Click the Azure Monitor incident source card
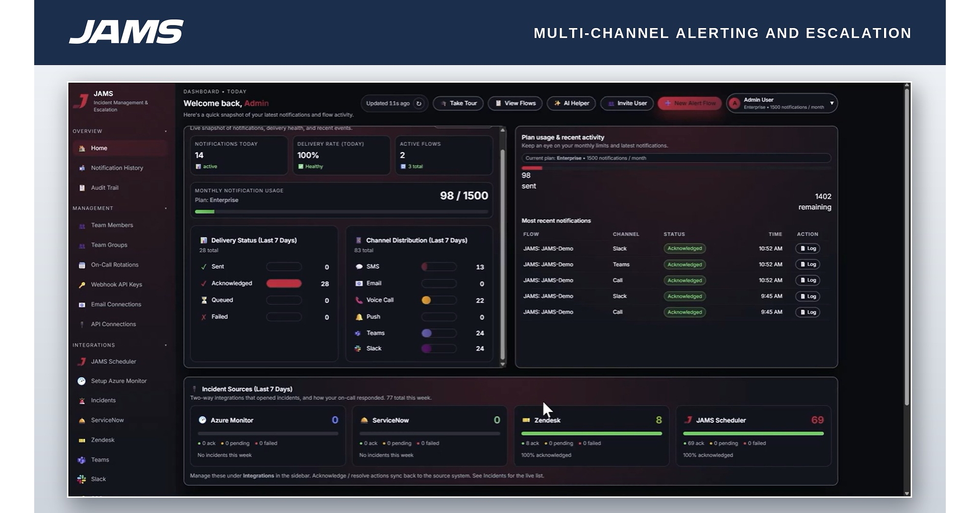This screenshot has height=513, width=980. click(268, 436)
